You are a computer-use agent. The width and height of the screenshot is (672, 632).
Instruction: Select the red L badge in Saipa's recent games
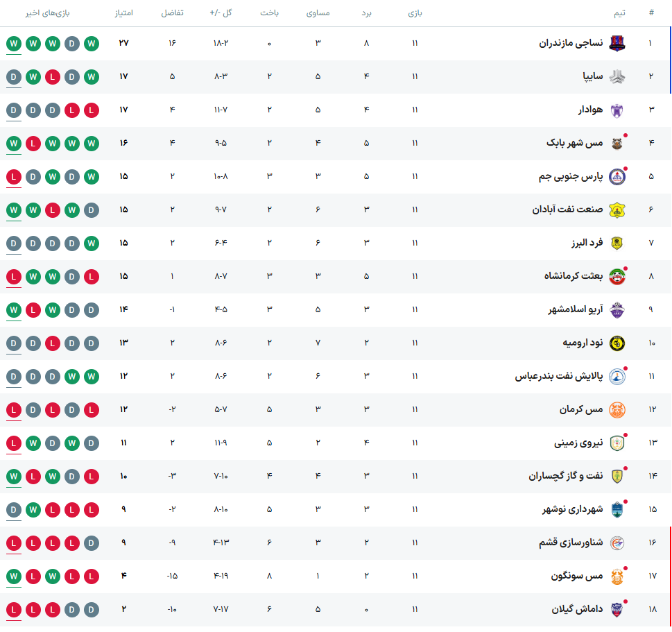click(x=52, y=76)
